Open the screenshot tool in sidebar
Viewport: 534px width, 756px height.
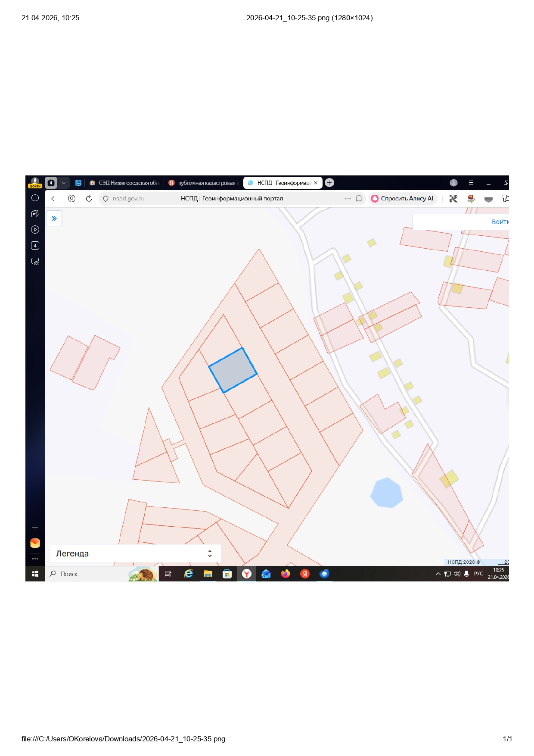[x=35, y=262]
